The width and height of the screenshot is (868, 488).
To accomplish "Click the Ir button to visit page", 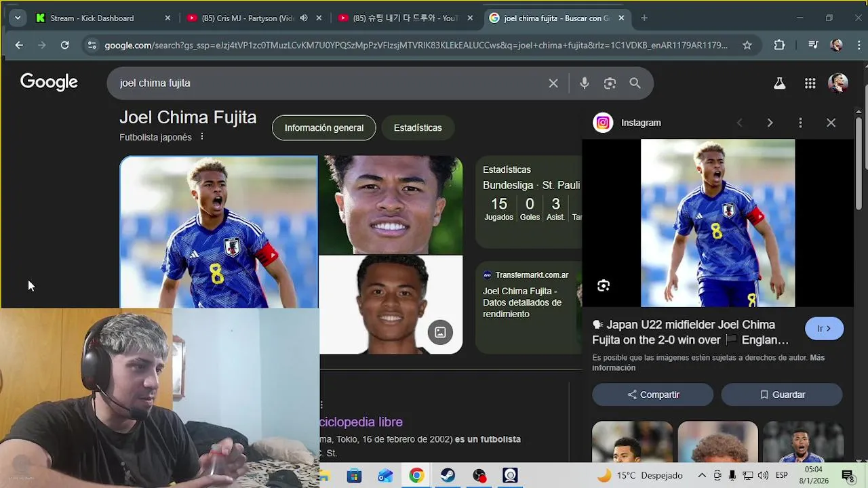I will coord(824,329).
